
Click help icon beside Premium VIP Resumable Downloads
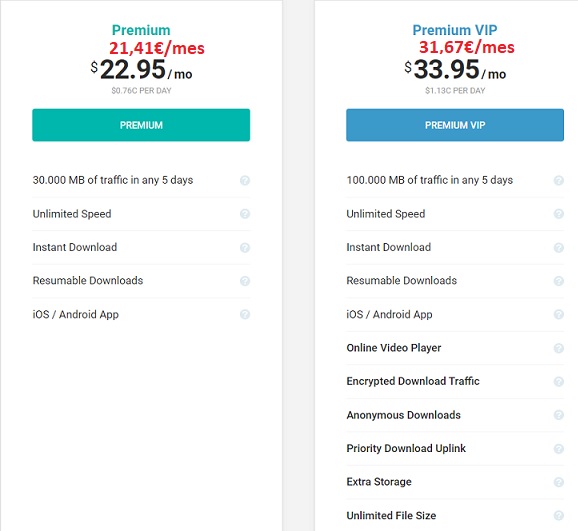coord(559,281)
